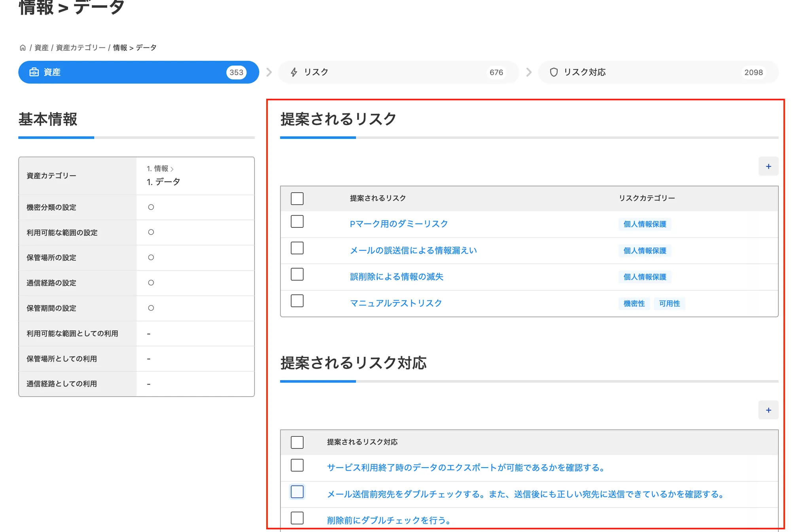Viewport: 810px width, 532px height.
Task: Click the lightning bolt icon on the リスク step
Action: [x=293, y=72]
